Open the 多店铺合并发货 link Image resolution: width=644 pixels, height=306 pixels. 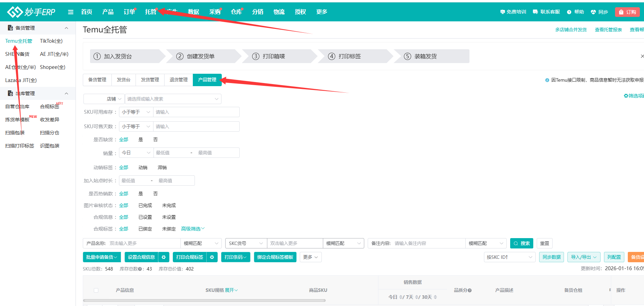[x=571, y=30]
